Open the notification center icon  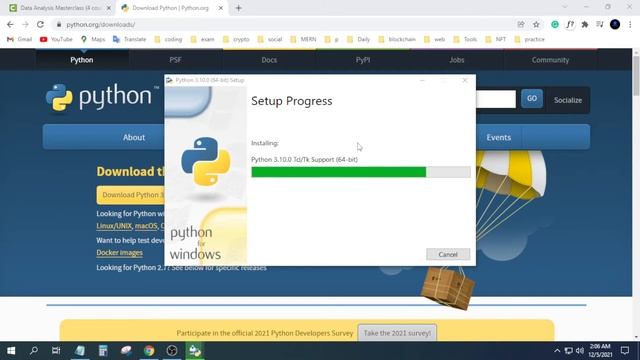click(624, 351)
